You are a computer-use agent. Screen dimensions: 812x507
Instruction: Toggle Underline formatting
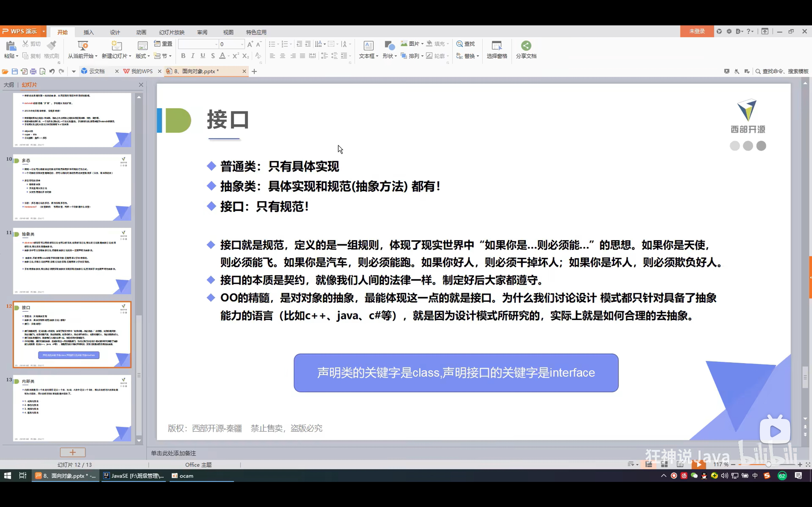[203, 56]
